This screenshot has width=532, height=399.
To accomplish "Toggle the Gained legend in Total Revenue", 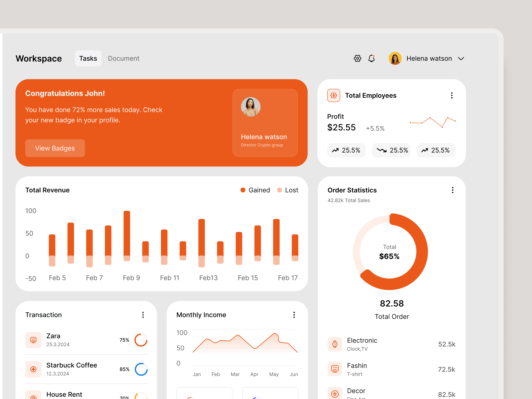I will click(x=255, y=190).
